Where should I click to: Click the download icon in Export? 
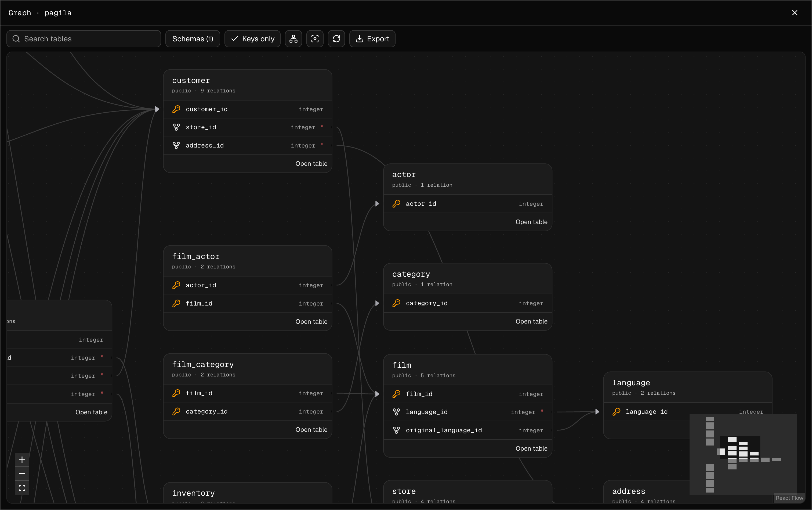pyautogui.click(x=359, y=39)
